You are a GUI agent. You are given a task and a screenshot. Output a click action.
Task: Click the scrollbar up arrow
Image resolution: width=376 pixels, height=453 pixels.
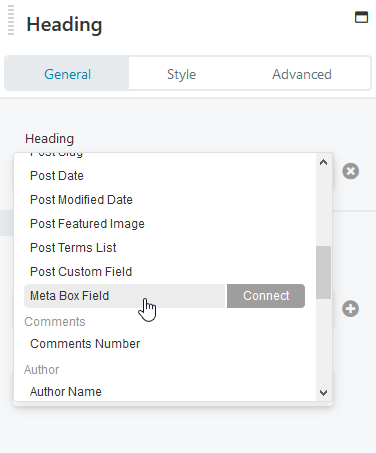coord(323,162)
